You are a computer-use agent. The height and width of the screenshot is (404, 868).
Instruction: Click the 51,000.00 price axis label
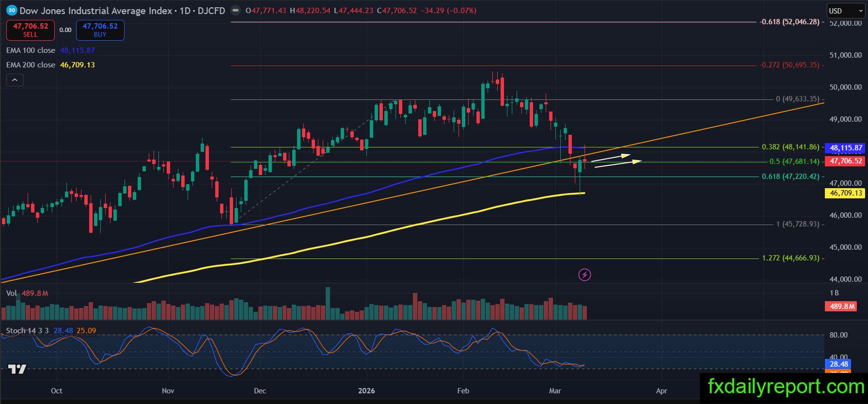846,55
